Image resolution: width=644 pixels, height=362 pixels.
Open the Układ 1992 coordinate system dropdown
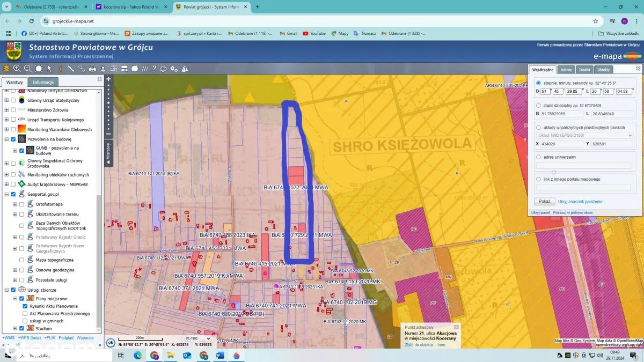coord(585,135)
